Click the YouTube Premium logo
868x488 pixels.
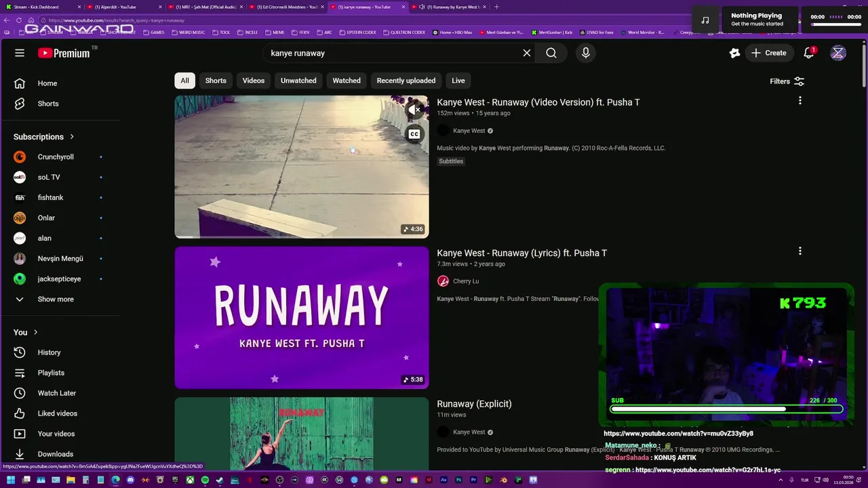[64, 53]
